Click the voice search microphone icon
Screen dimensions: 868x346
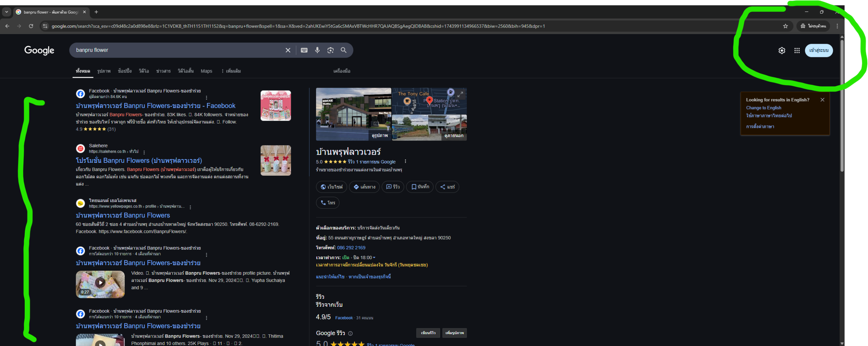(317, 50)
